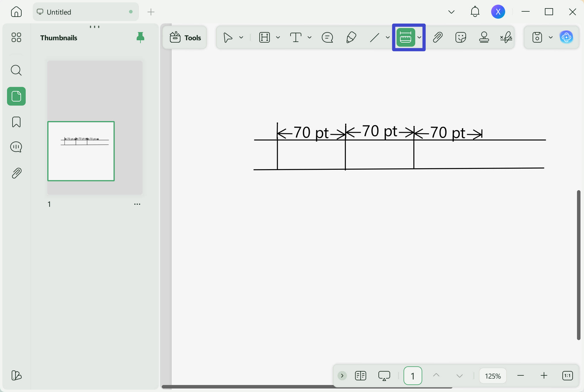
Task: Zoom in with plus button
Action: pyautogui.click(x=544, y=376)
